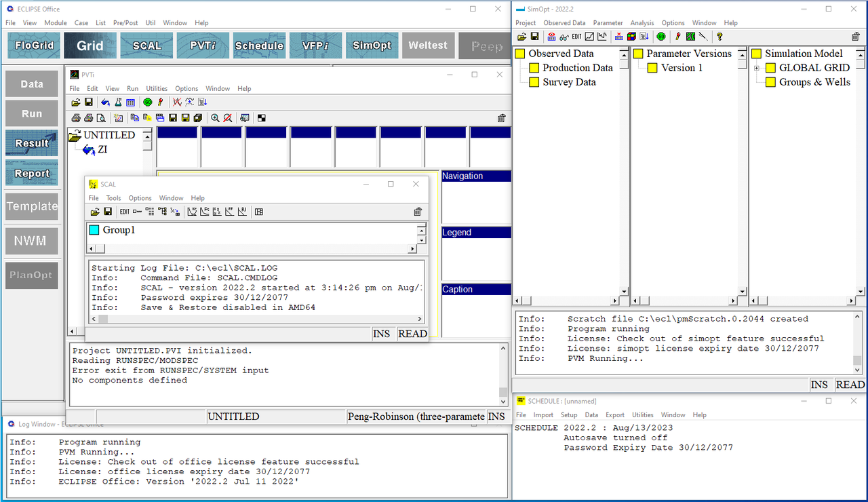868x502 pixels.
Task: Click the EDIT icon in SimOpt toolbar
Action: (x=576, y=36)
